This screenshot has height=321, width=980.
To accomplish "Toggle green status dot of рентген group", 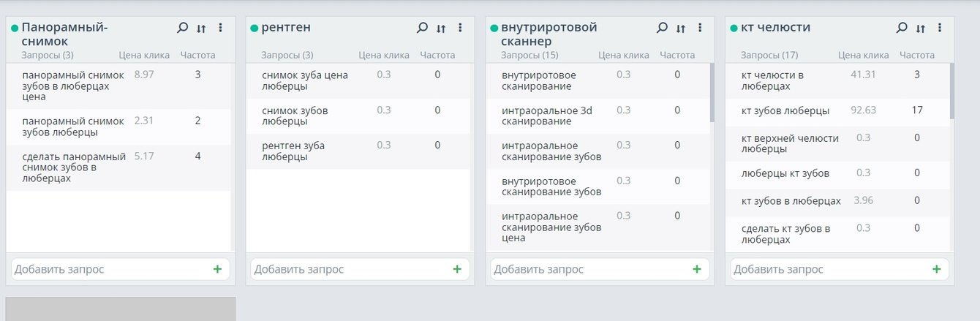I will (x=255, y=28).
